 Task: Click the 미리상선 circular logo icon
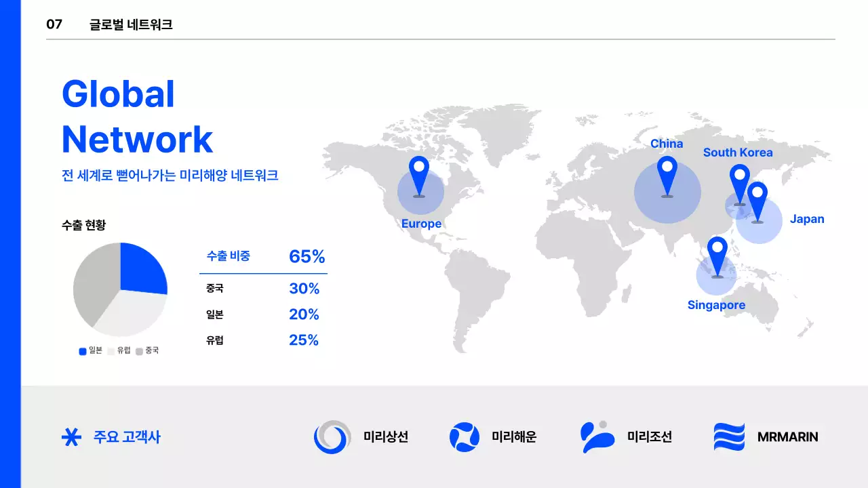coord(330,437)
